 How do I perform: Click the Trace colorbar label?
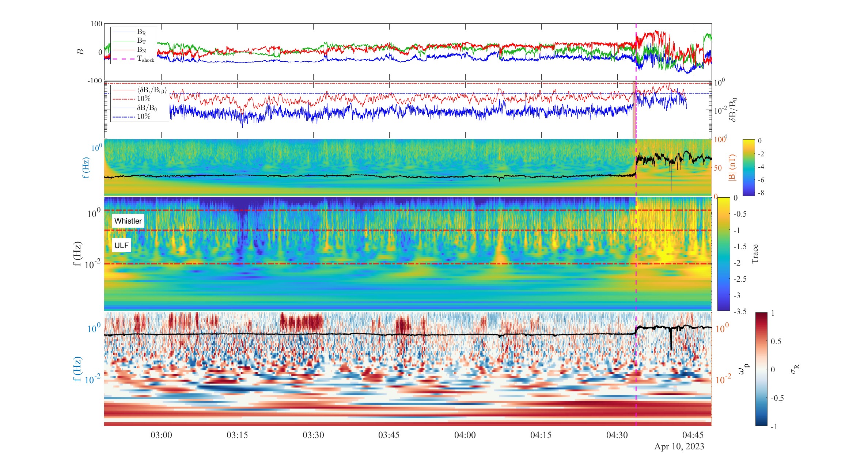point(755,254)
